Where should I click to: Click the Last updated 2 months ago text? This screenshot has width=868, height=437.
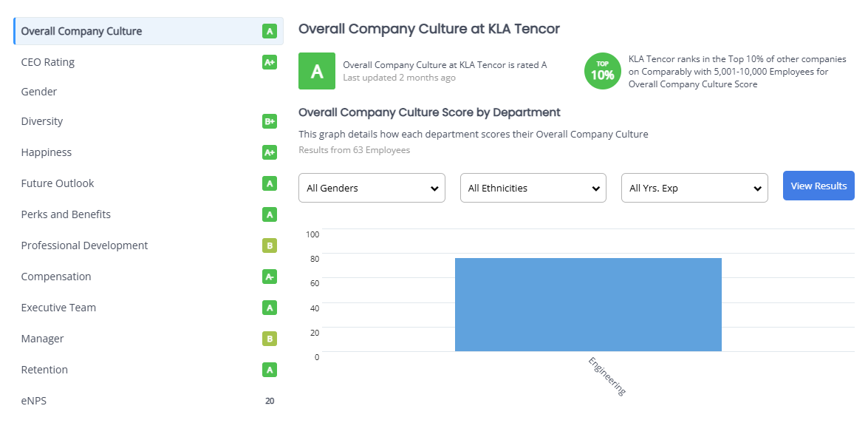click(399, 78)
